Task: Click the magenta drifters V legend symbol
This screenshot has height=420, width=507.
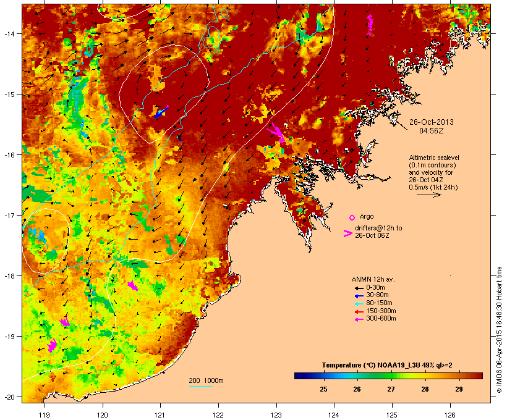Action: tap(348, 233)
